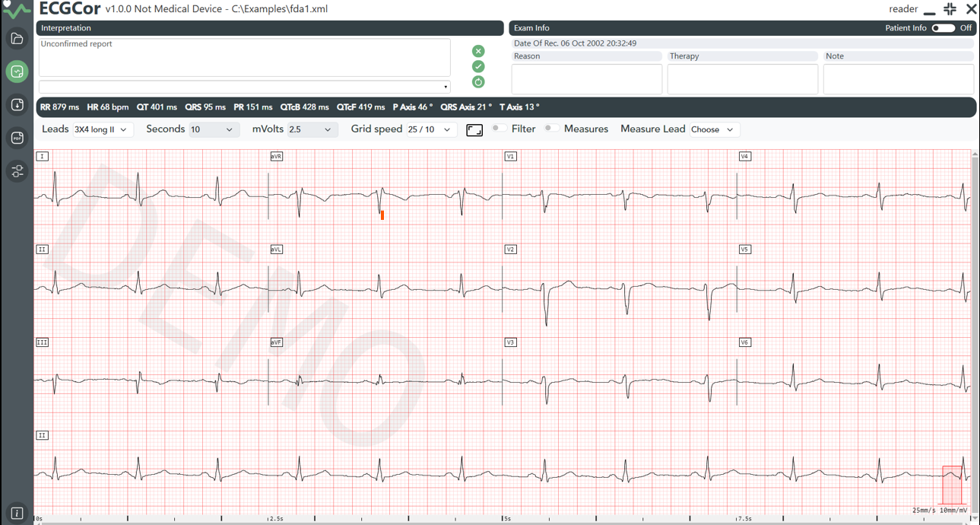
Task: Select the ECG viewer sidebar icon
Action: pyautogui.click(x=17, y=72)
